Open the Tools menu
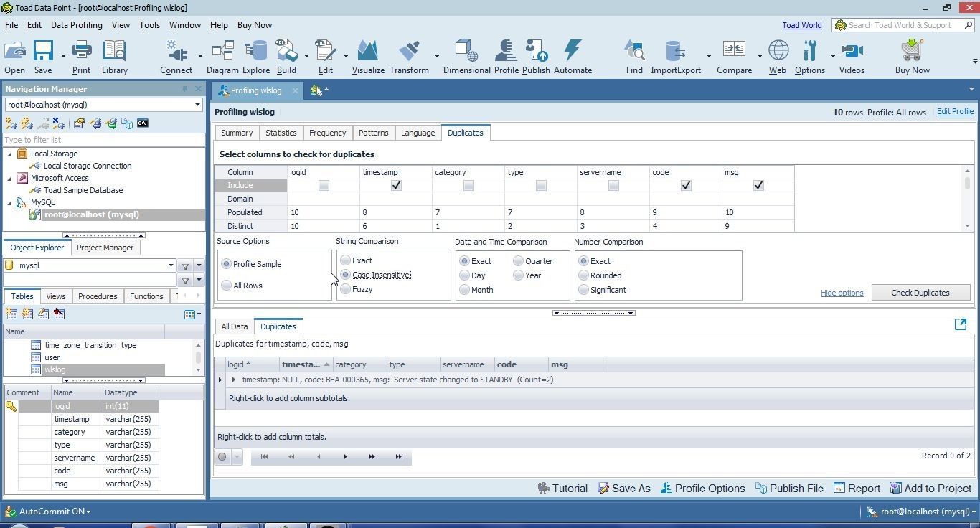This screenshot has height=528, width=980. coord(149,25)
